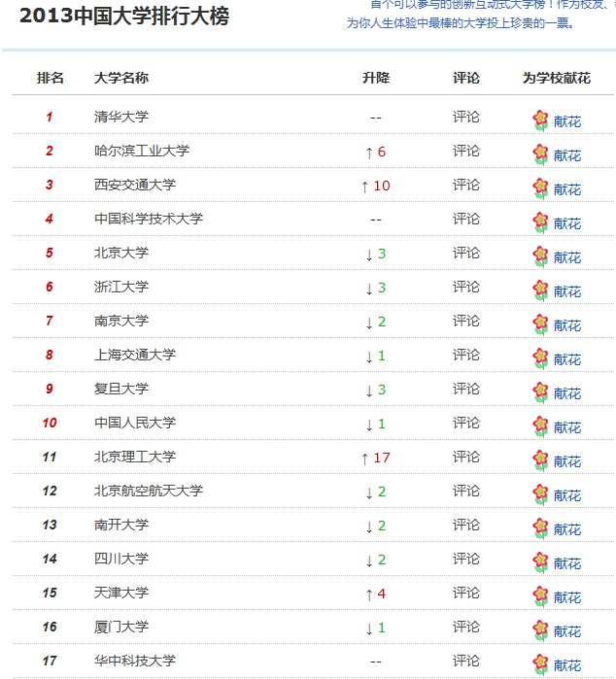Select university name 北京大学
This screenshot has height=679, width=616.
pyautogui.click(x=121, y=253)
